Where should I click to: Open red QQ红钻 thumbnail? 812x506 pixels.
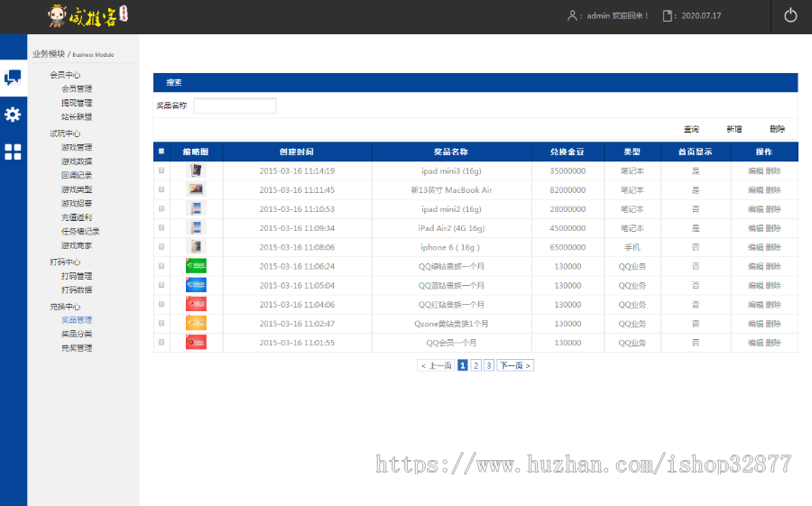[x=197, y=304]
